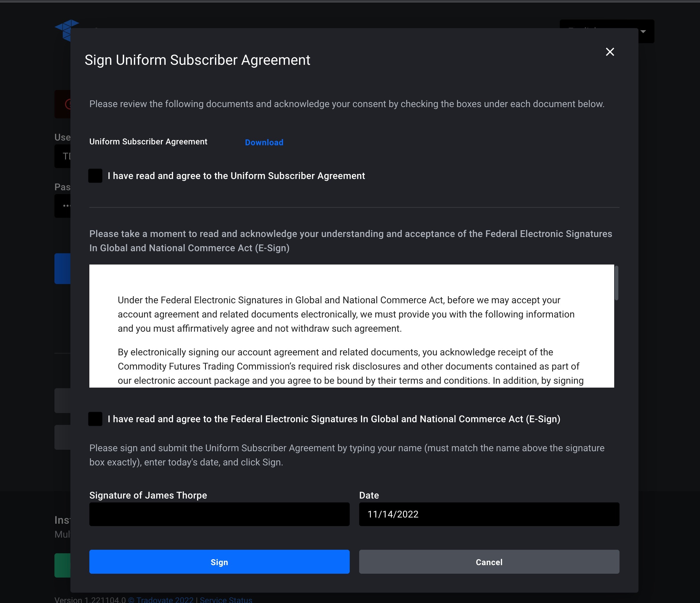Close the Sign Uniform Subscriber Agreement dialog
Image resolution: width=700 pixels, height=603 pixels.
[x=610, y=52]
